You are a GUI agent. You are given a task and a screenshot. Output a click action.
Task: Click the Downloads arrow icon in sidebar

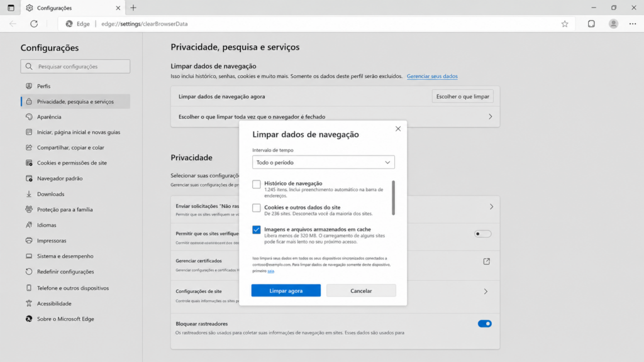pos(29,194)
